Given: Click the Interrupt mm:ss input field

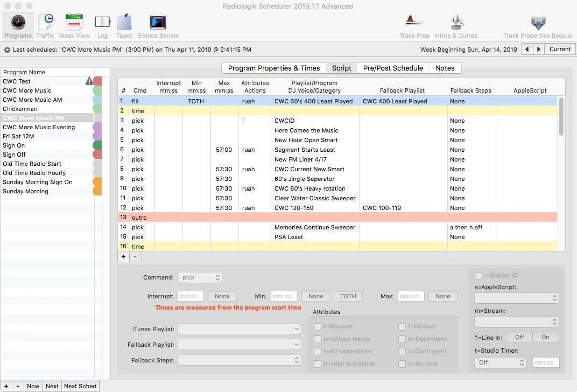Looking at the screenshot, I should tap(191, 296).
